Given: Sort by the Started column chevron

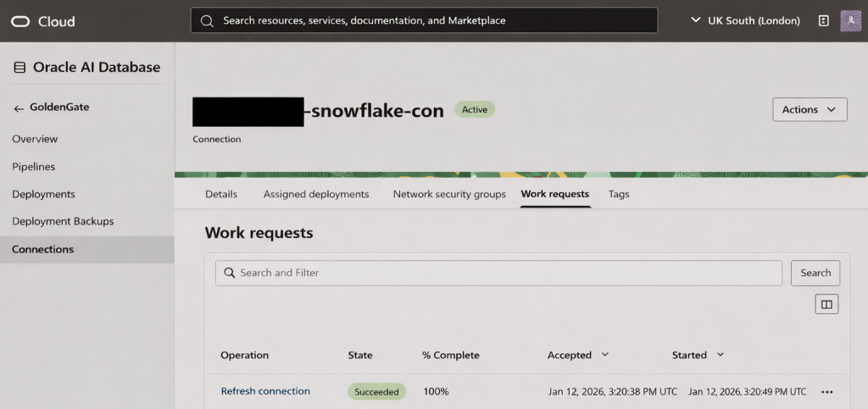Looking at the screenshot, I should coord(721,355).
